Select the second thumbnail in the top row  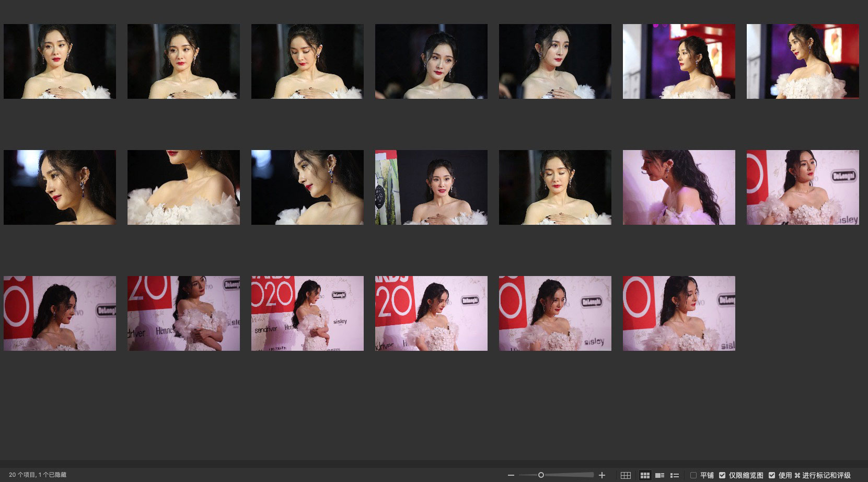point(183,61)
